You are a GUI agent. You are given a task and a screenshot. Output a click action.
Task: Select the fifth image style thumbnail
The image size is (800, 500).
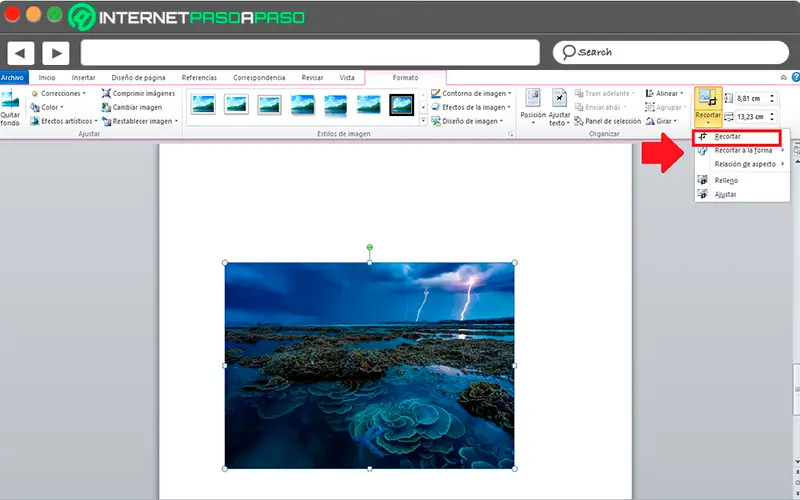pos(335,104)
